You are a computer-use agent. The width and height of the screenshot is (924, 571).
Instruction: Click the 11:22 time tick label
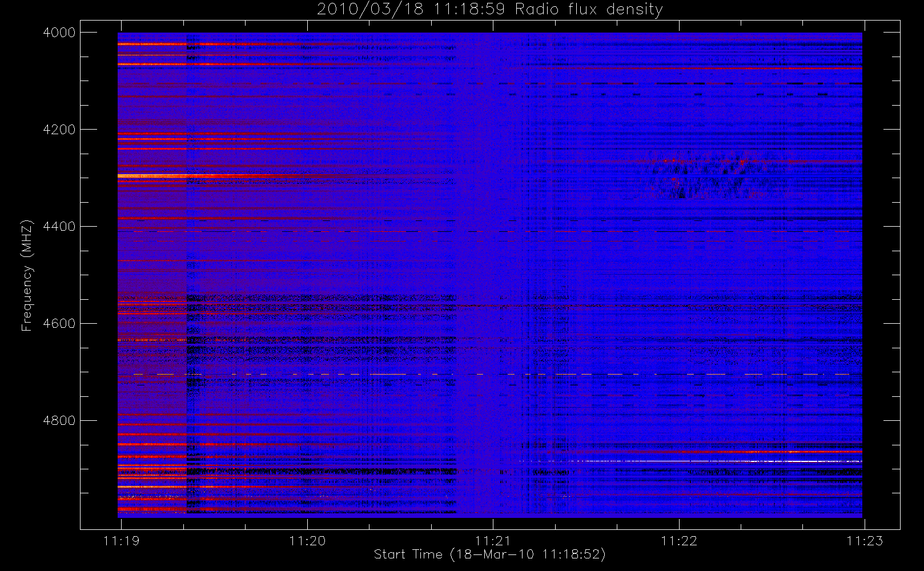point(679,540)
